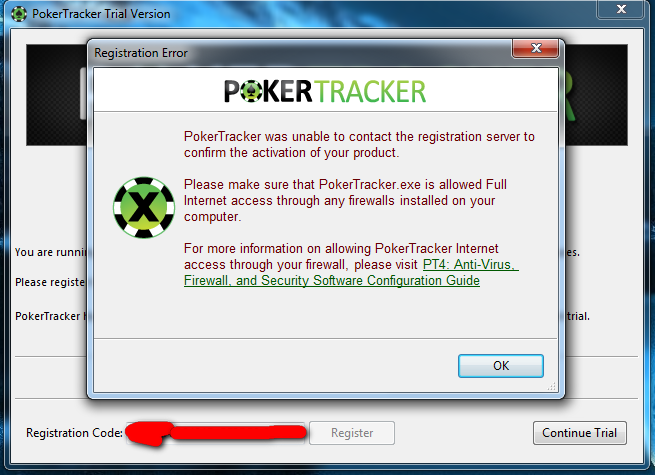Click OK to dismiss the error
655x475 pixels.
[x=501, y=366]
